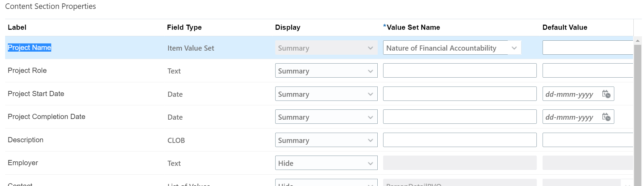Click the Display column header
Viewport: 644px width, 186px height.
(288, 27)
